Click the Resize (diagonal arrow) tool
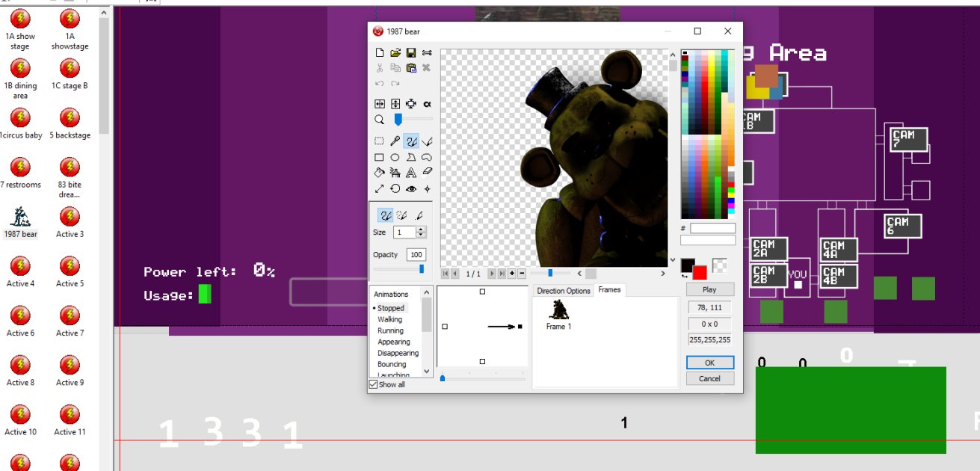 pyautogui.click(x=379, y=189)
